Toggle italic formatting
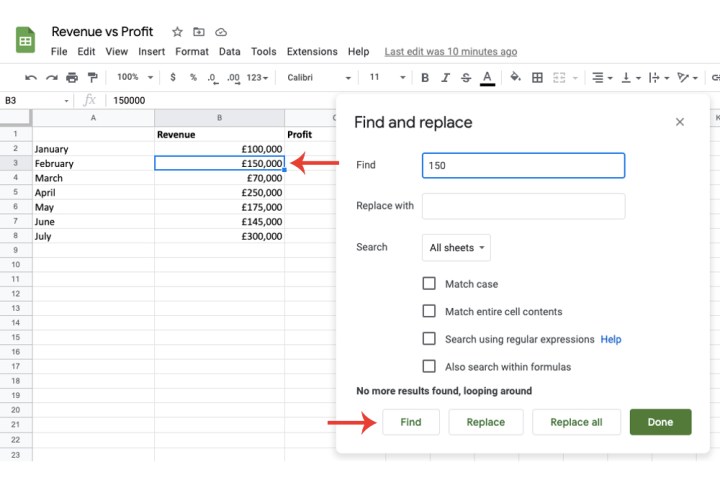Viewport: 720px width, 480px height. [445, 78]
